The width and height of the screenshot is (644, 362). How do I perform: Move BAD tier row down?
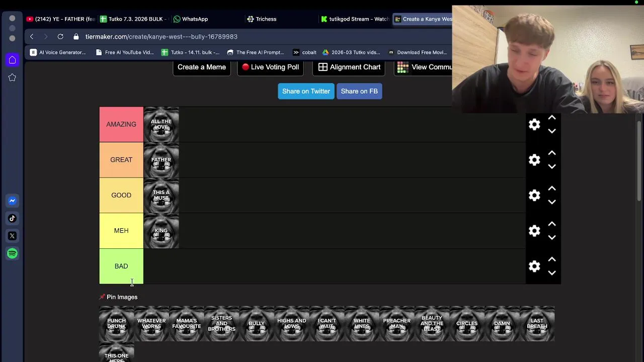click(x=552, y=273)
